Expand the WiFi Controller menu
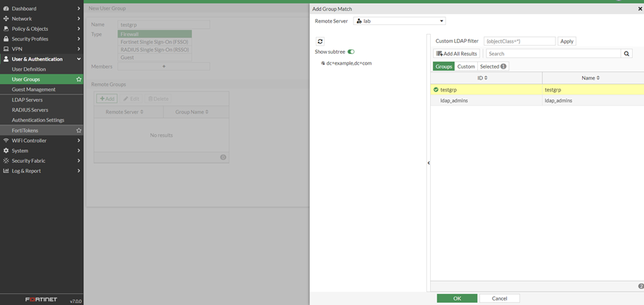The height and width of the screenshot is (305, 644). pyautogui.click(x=78, y=141)
